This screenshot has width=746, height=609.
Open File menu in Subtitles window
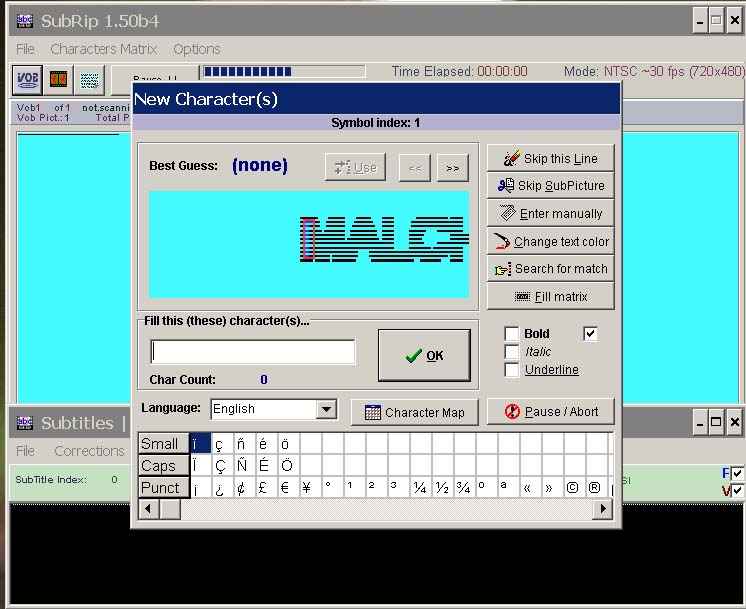pyautogui.click(x=25, y=451)
